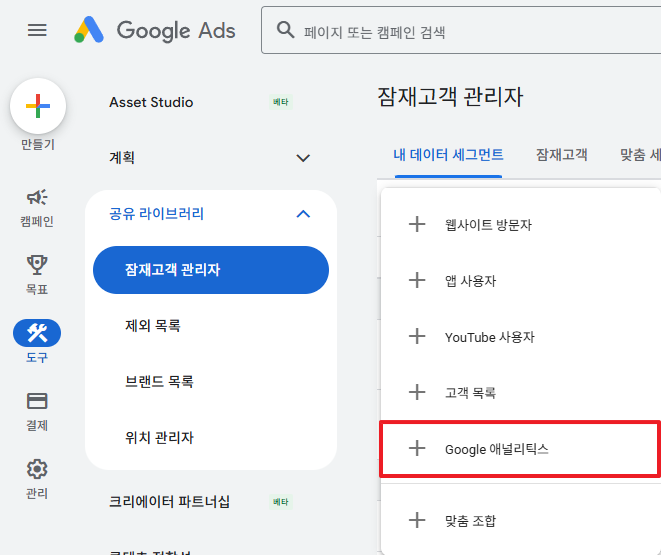661x555 pixels.
Task: Click the 공유 라이브러리 heading
Action: click(x=156, y=214)
